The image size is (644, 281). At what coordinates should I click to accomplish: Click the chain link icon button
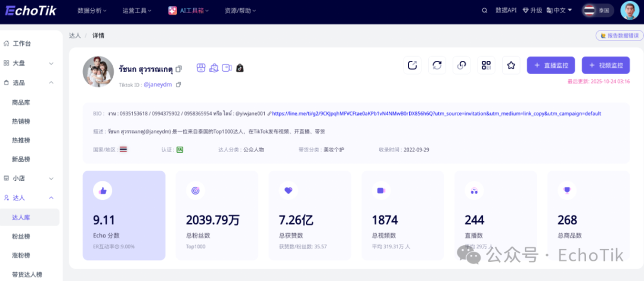coord(462,66)
